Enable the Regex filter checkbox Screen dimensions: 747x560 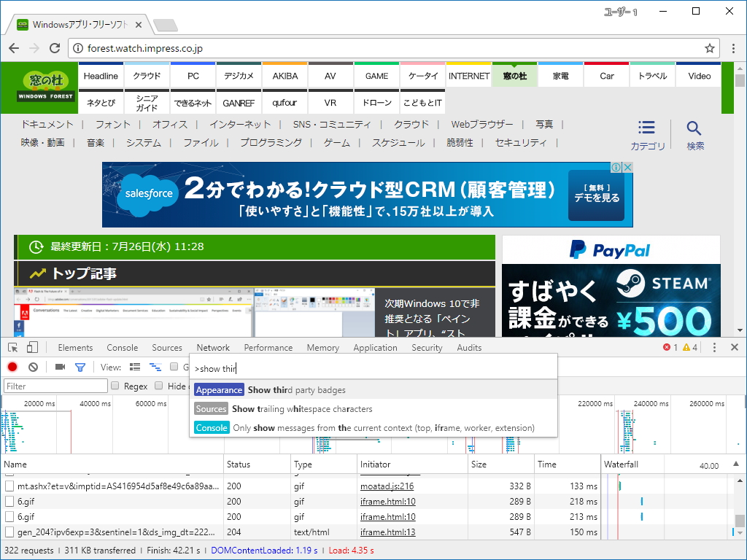click(115, 385)
